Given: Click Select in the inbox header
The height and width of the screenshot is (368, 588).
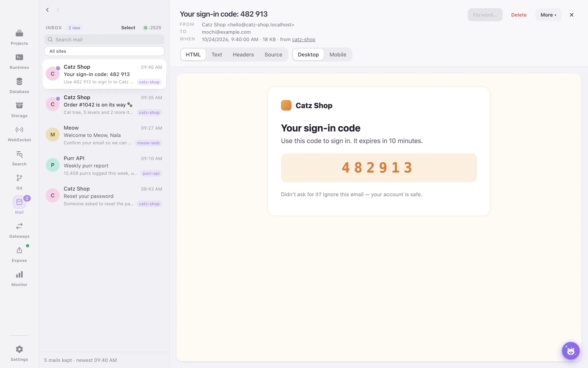Looking at the screenshot, I should pyautogui.click(x=128, y=28).
